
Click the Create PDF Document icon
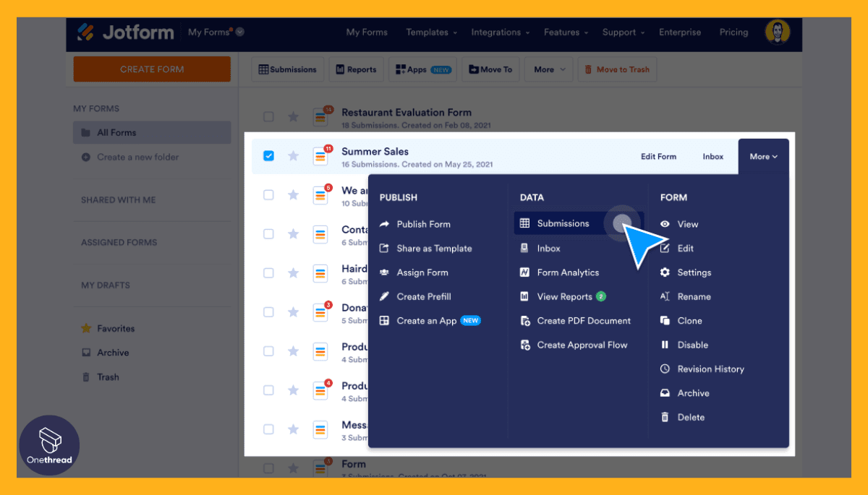coord(524,321)
